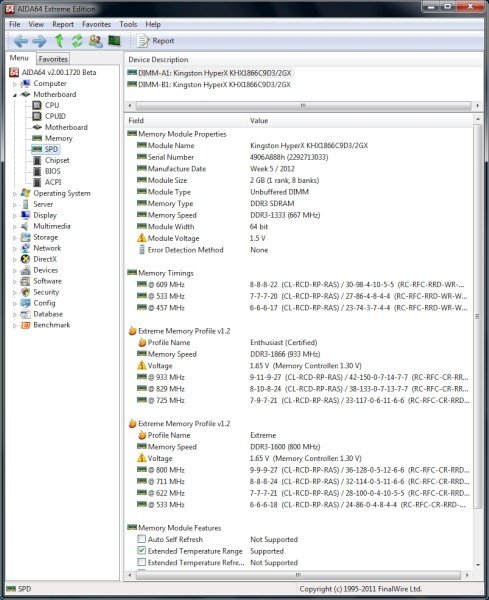
Task: Click the Report toolbar button
Action: [x=155, y=41]
